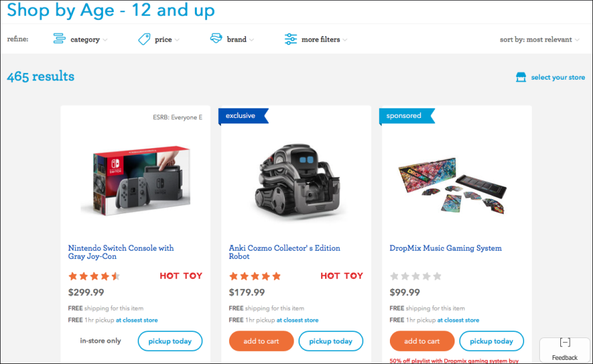The width and height of the screenshot is (593, 364).
Task: Add Anki Cozmo robot to cart
Action: pyautogui.click(x=261, y=341)
